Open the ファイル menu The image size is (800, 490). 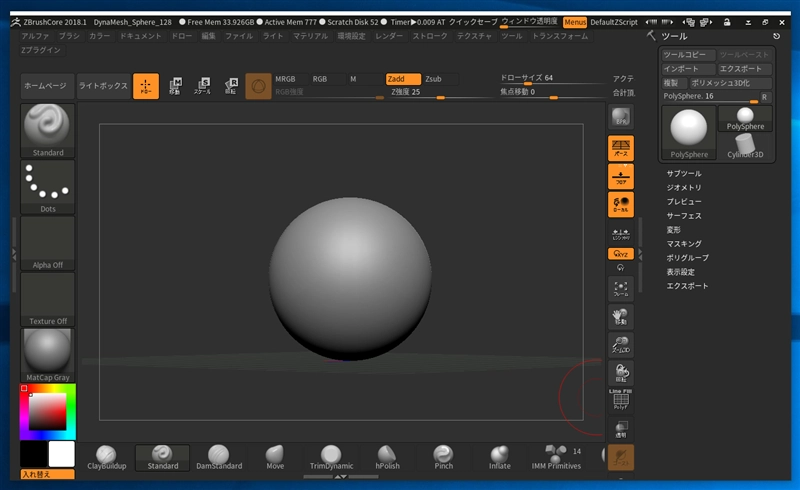239,36
